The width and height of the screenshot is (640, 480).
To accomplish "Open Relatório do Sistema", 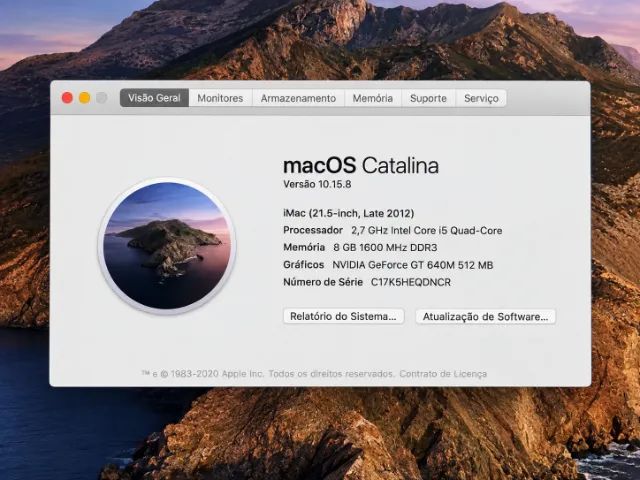I will tap(343, 316).
